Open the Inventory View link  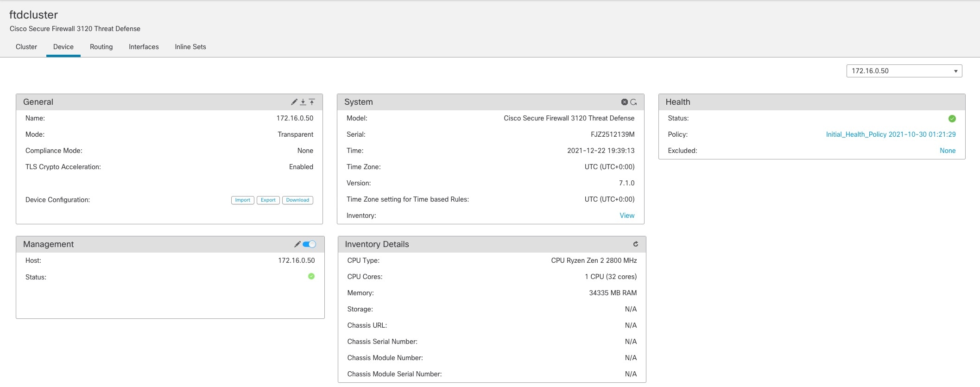(627, 216)
